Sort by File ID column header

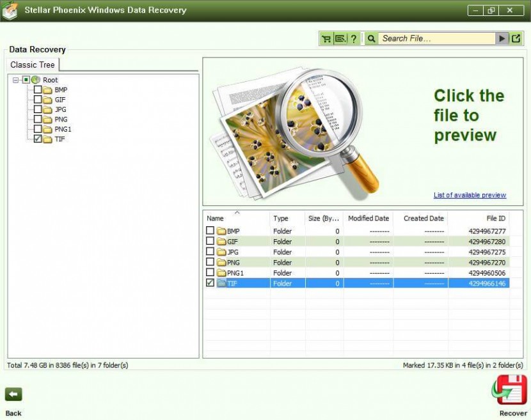pyautogui.click(x=479, y=218)
